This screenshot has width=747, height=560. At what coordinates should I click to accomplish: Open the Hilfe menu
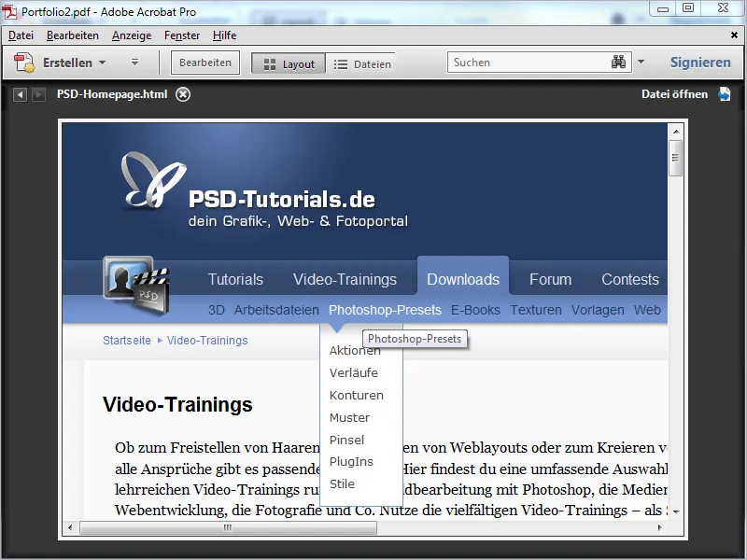click(x=224, y=35)
